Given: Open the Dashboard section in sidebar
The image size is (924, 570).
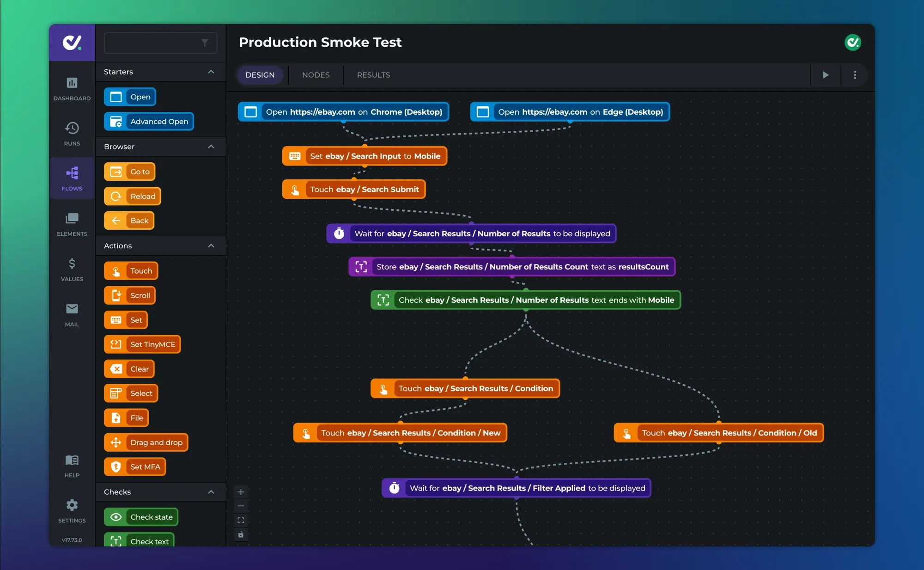Looking at the screenshot, I should click(72, 89).
